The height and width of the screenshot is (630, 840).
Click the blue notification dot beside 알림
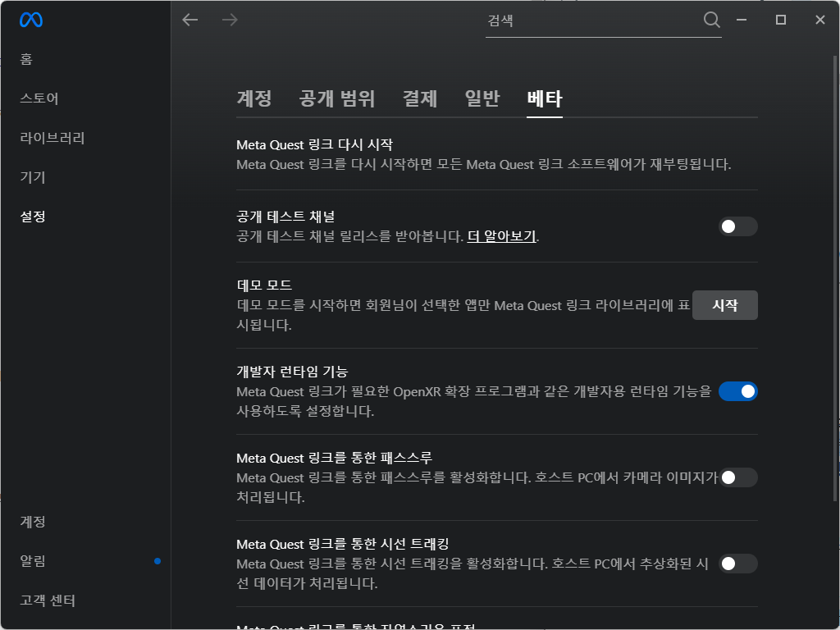tap(157, 561)
